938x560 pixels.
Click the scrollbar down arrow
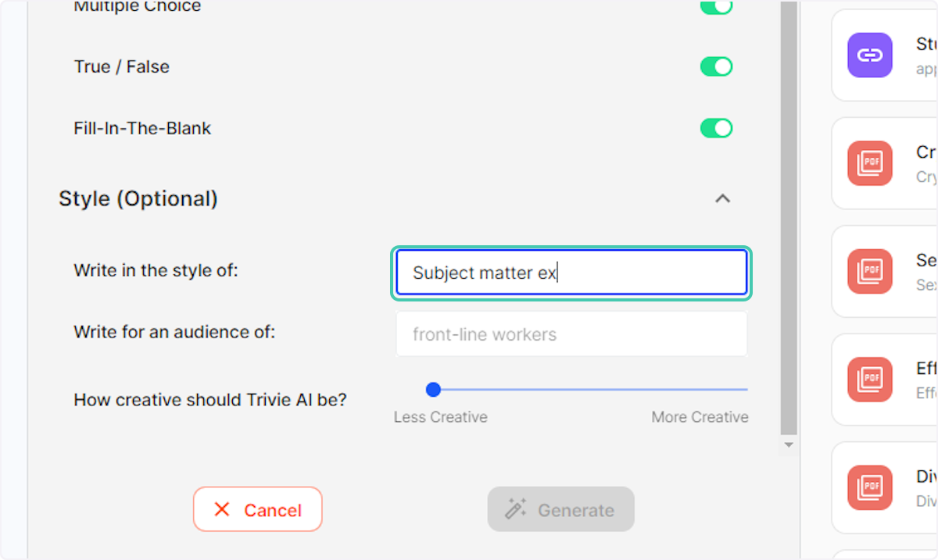pyautogui.click(x=789, y=444)
